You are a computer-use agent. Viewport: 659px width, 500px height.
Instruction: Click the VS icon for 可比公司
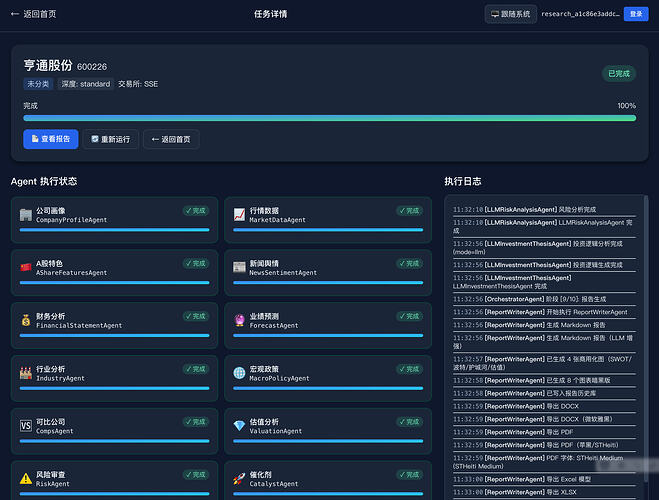pyautogui.click(x=26, y=426)
